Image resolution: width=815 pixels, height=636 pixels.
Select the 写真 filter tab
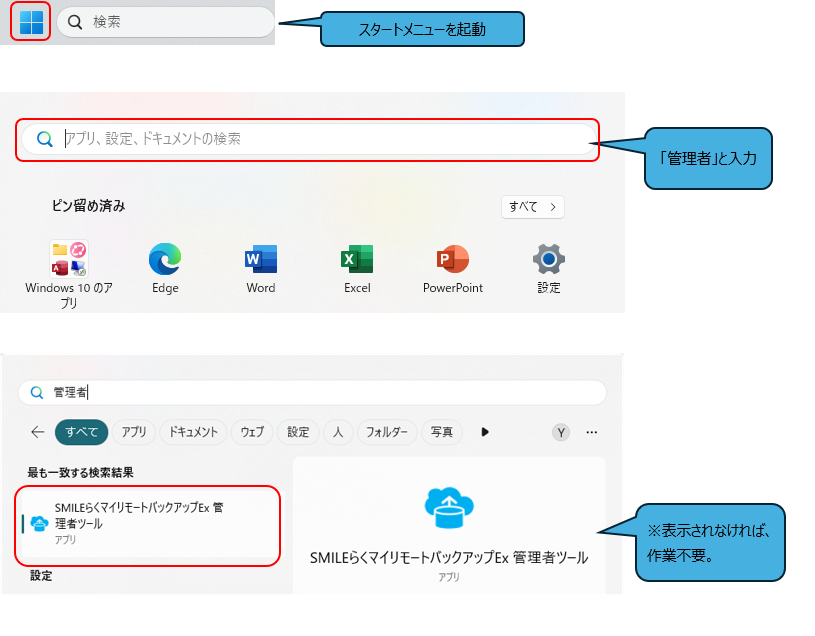[442, 432]
